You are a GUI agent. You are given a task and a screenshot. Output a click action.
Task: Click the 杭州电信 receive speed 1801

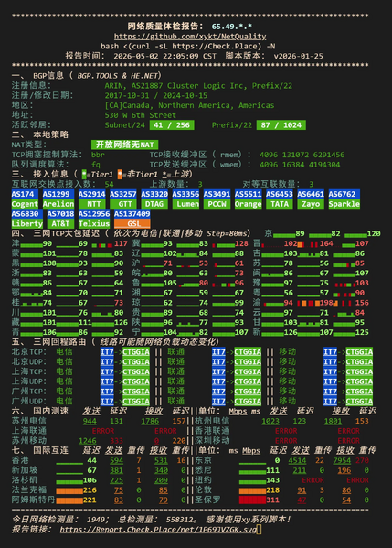[x=333, y=421]
